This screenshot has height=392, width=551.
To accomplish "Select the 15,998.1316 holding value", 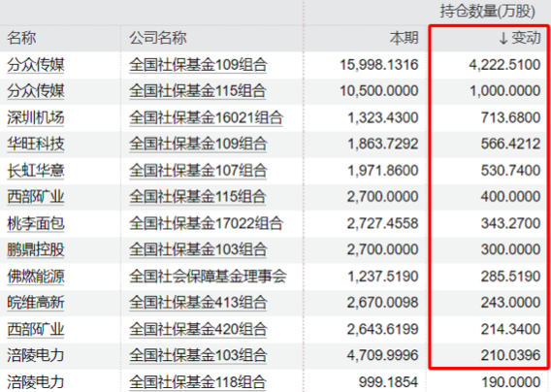I will pos(379,65).
